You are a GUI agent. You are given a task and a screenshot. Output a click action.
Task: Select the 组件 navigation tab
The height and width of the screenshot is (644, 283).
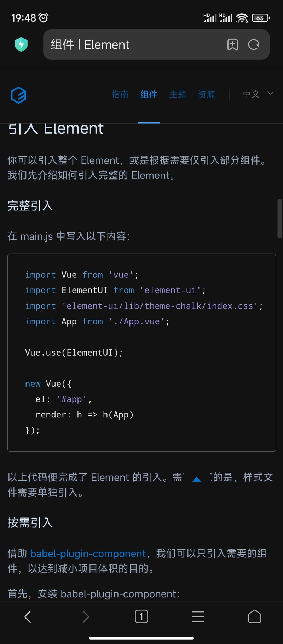[x=149, y=94]
